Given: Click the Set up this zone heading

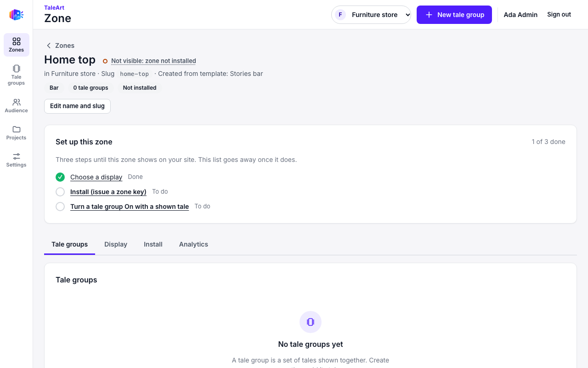Looking at the screenshot, I should tap(84, 142).
